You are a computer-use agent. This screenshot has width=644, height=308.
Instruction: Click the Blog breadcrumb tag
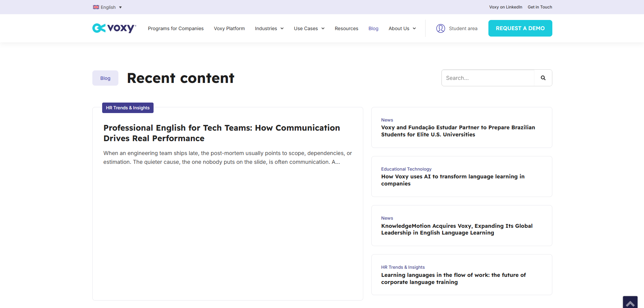[105, 78]
